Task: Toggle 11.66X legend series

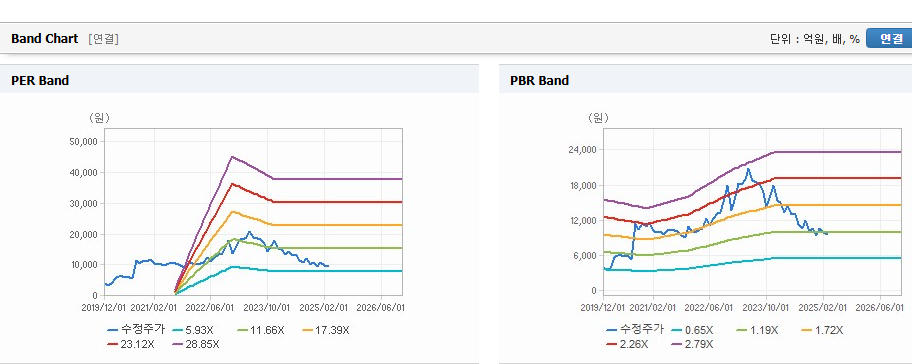Action: (x=261, y=330)
